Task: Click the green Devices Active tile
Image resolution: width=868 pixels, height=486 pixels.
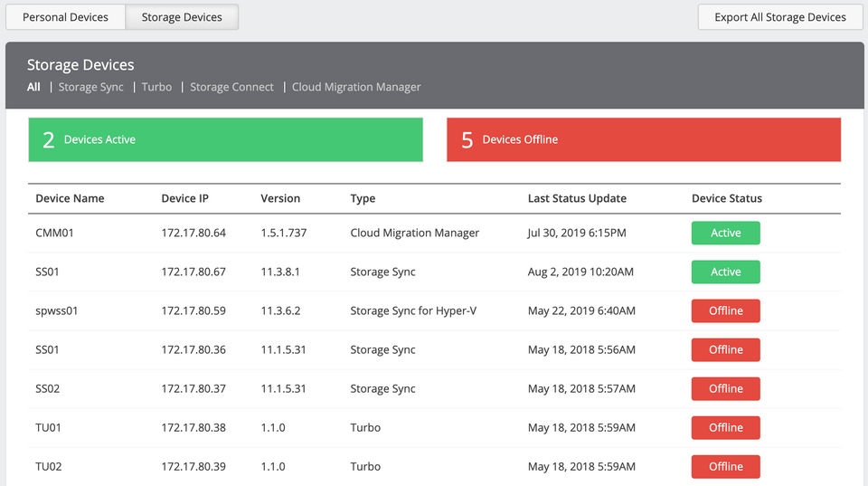Action: (225, 139)
